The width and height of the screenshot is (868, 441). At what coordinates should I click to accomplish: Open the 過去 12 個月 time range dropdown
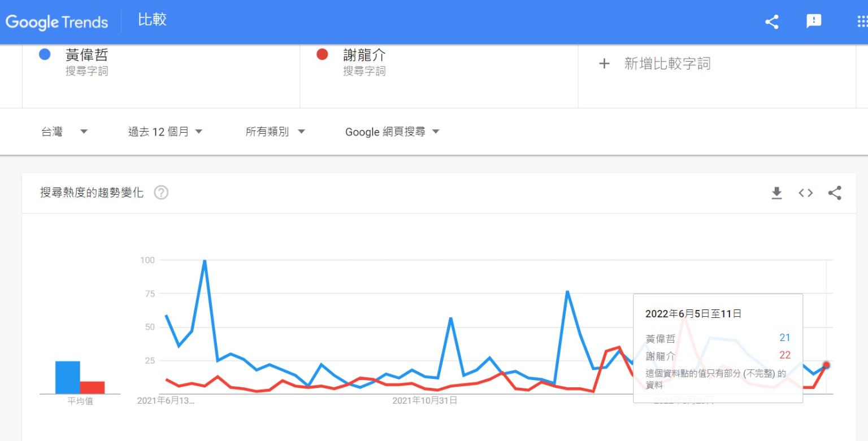(x=165, y=132)
